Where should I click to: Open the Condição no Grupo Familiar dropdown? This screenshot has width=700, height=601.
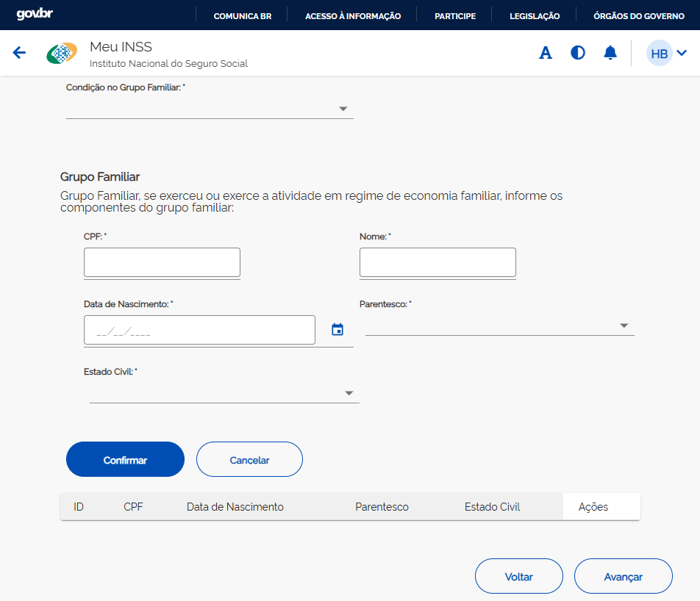pyautogui.click(x=210, y=109)
